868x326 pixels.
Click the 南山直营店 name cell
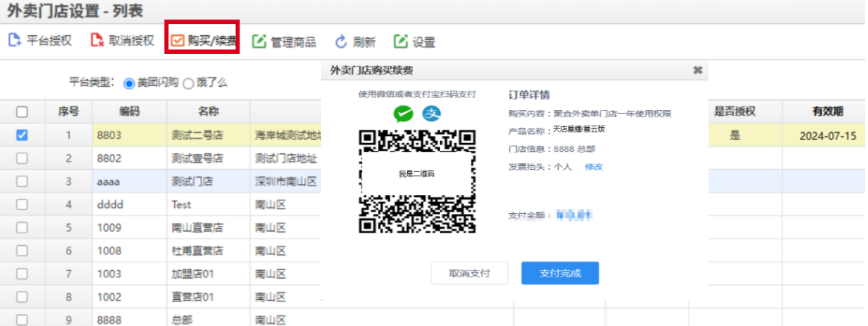[x=208, y=227]
